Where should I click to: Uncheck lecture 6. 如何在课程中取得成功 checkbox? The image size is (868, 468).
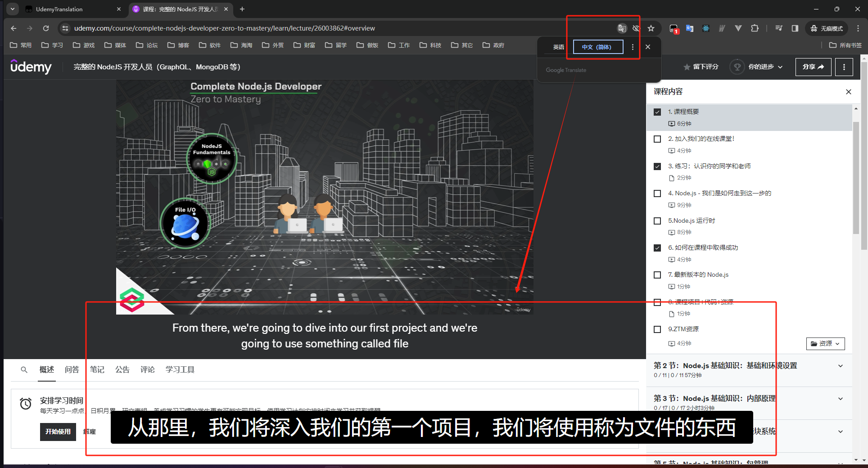(x=657, y=248)
